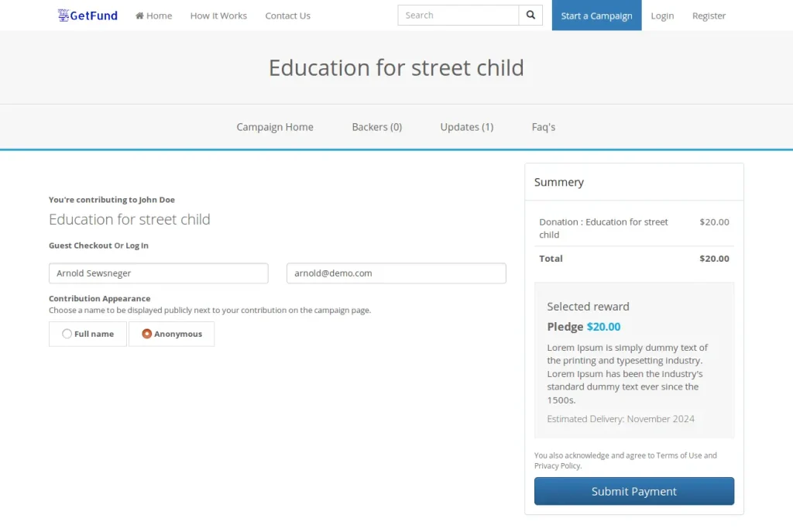Click the GetFund logo icon
Image resolution: width=793 pixels, height=532 pixels.
pyautogui.click(x=64, y=15)
